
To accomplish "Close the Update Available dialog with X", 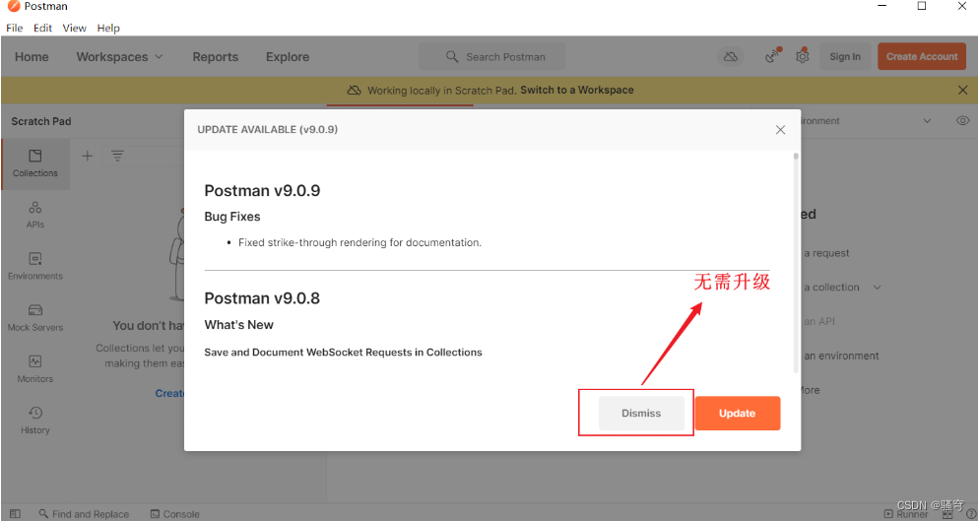I will 780,129.
